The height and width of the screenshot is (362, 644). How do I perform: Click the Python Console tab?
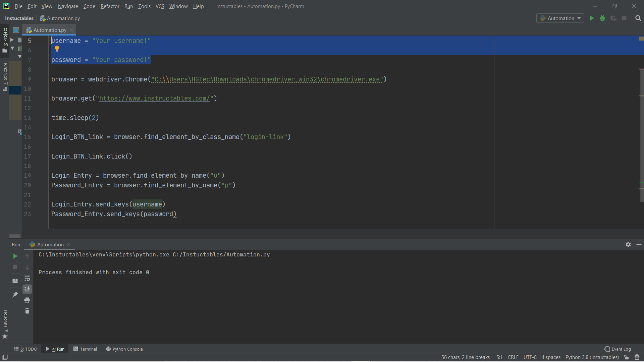pos(127,349)
